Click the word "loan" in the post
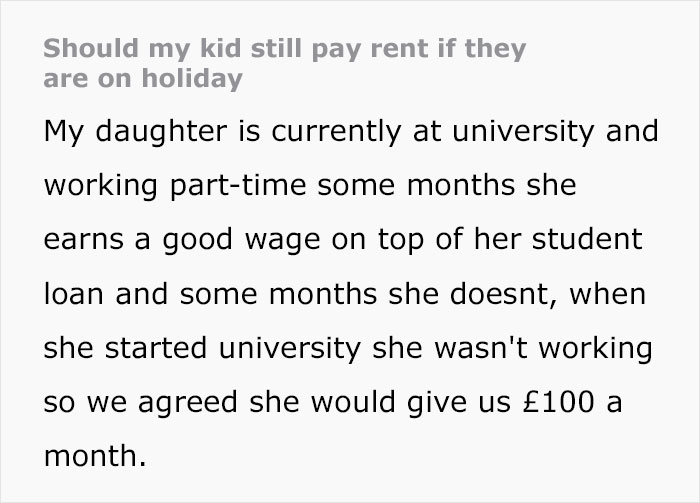Screen dimensions: 700x503 (x=72, y=296)
